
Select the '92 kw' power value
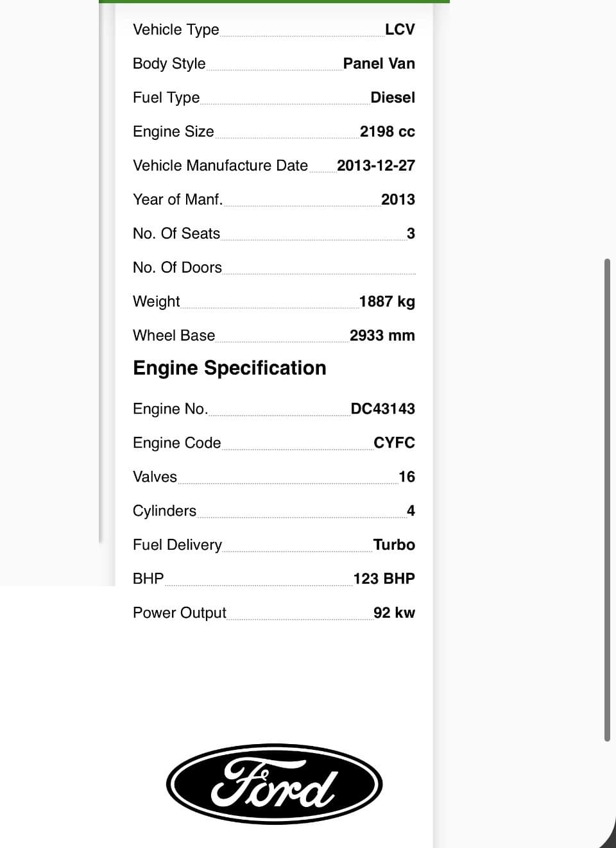pyautogui.click(x=394, y=613)
